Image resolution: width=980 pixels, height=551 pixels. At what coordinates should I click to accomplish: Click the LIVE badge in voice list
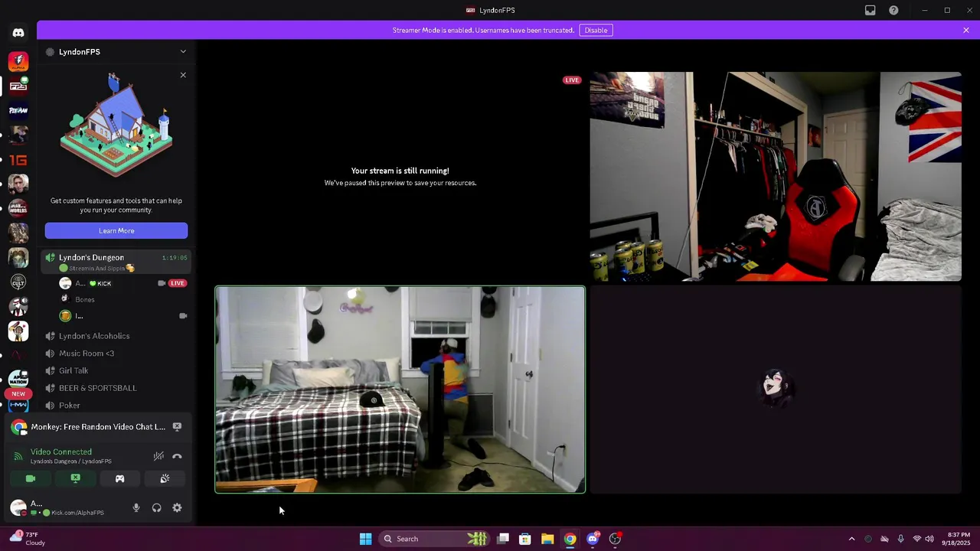point(178,283)
